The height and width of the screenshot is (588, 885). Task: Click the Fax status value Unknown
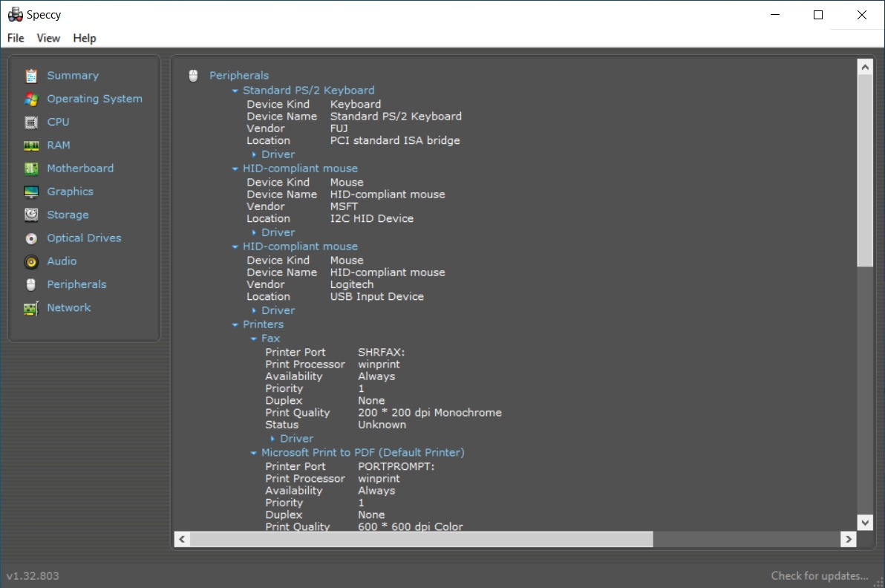pos(382,425)
